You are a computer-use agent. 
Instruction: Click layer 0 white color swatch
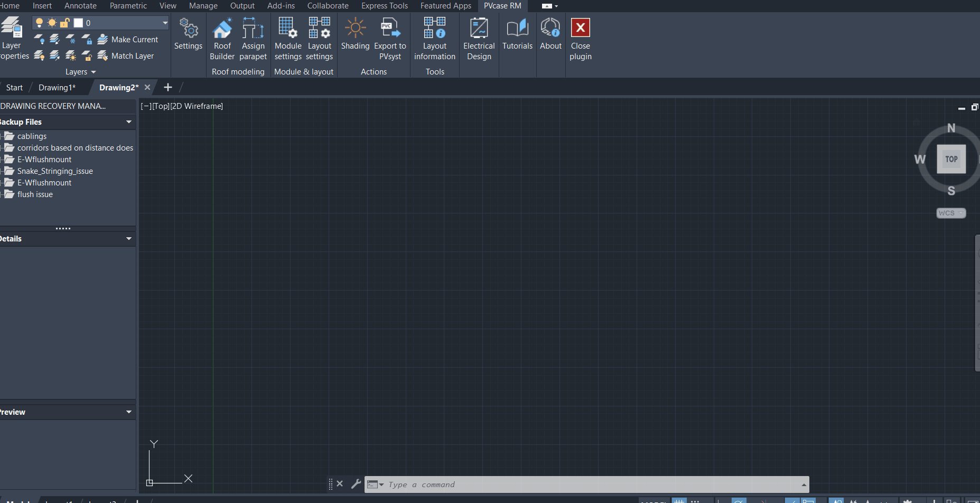coord(78,23)
